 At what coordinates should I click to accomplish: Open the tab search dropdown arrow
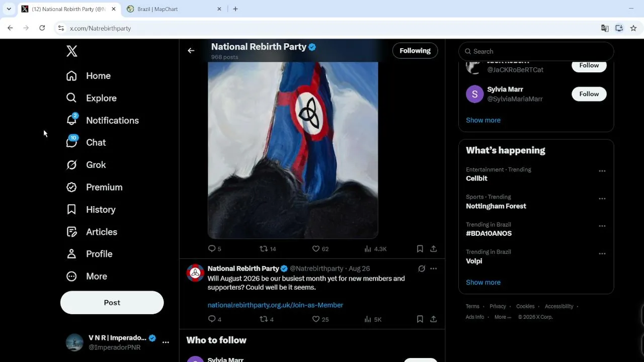(x=9, y=9)
